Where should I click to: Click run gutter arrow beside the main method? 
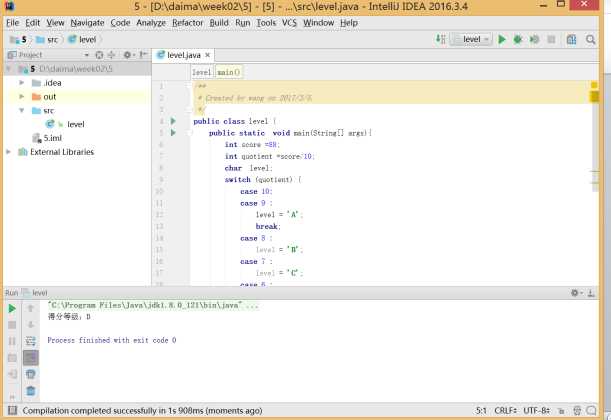click(x=173, y=133)
